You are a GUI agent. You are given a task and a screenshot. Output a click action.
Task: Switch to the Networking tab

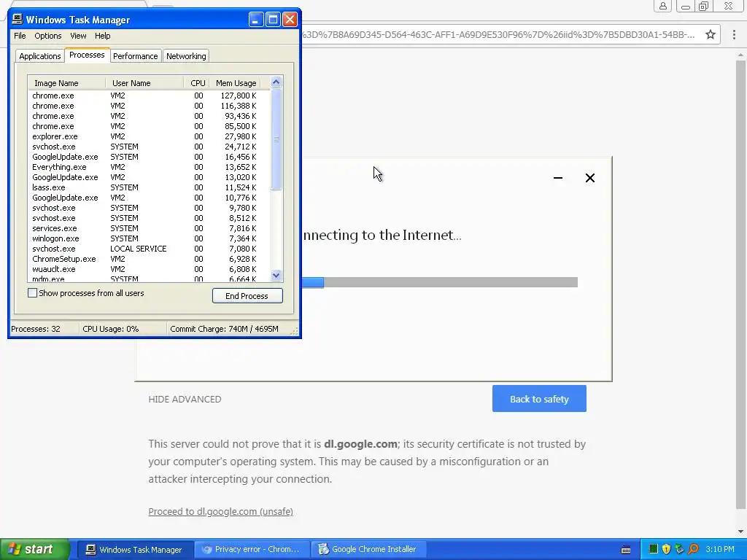[x=186, y=56]
